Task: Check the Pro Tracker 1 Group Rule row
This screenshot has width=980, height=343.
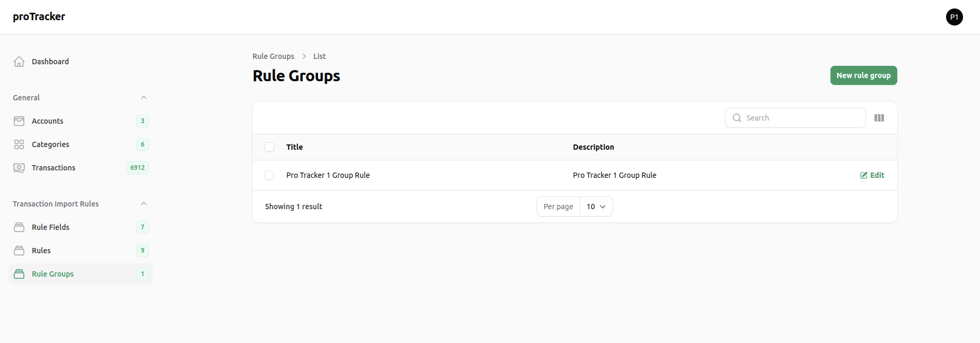Action: [x=269, y=175]
